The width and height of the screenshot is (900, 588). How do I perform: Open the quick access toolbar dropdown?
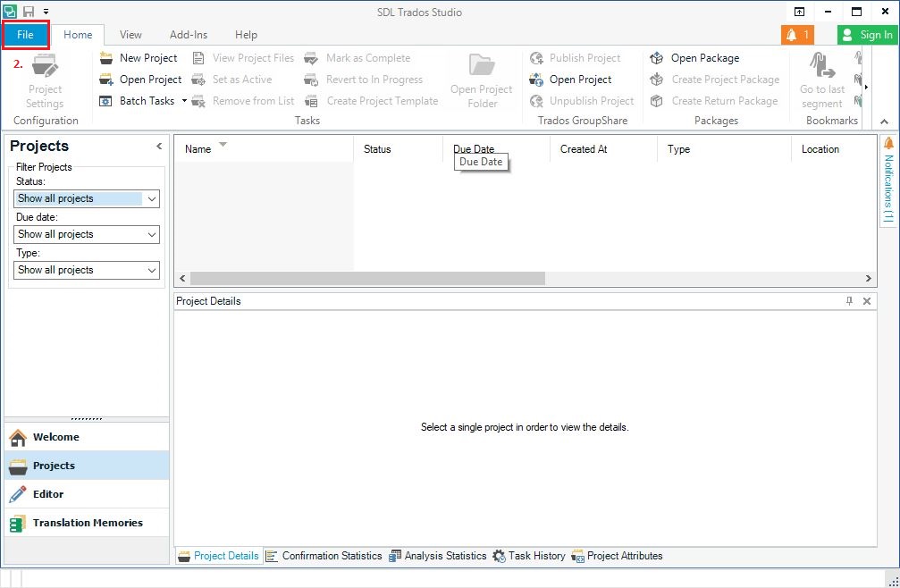point(46,11)
